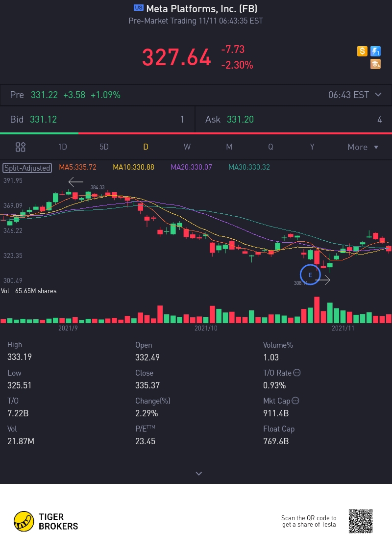Tap MA30:330.32 indicator label
The height and width of the screenshot is (559, 392).
point(249,167)
